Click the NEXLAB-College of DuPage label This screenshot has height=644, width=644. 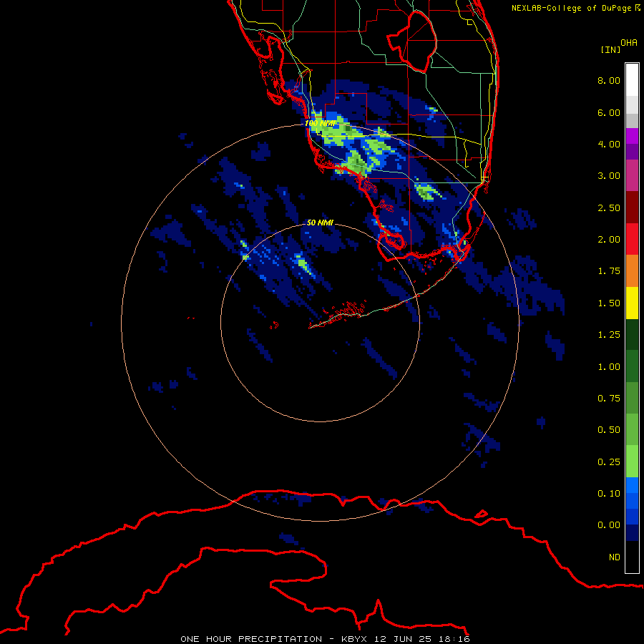pos(571,8)
